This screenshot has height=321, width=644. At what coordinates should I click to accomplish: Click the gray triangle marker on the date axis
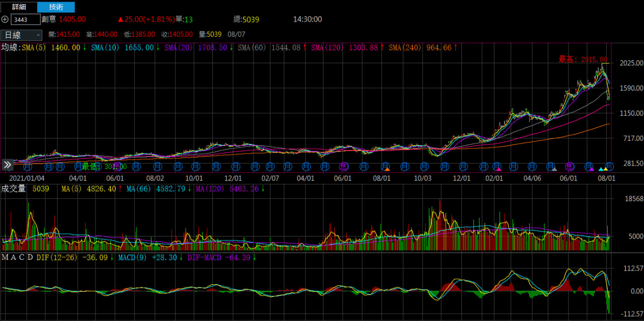click(554, 169)
